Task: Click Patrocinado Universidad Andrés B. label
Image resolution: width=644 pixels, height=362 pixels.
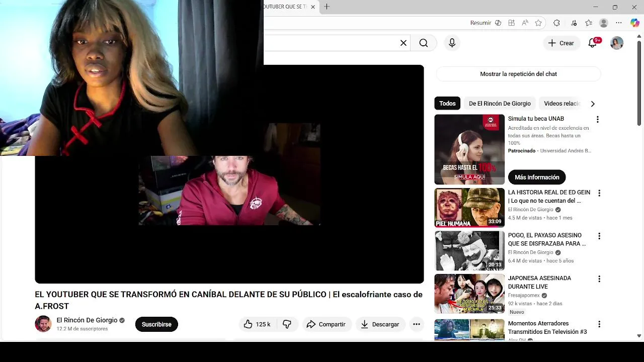Action: (549, 151)
